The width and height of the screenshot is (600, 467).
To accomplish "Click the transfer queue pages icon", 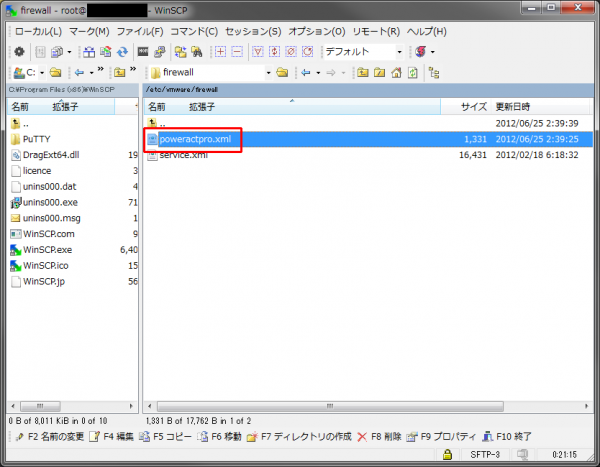I will [x=57, y=52].
